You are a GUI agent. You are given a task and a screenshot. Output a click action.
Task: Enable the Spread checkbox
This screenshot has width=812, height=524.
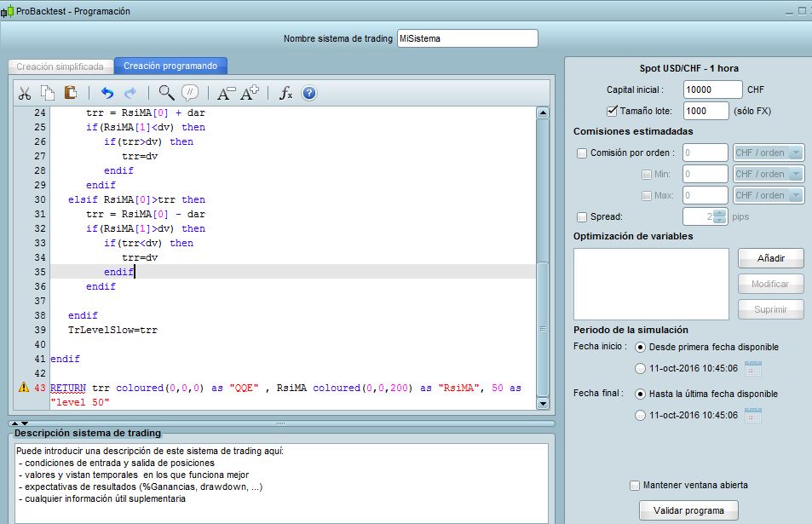pos(582,216)
